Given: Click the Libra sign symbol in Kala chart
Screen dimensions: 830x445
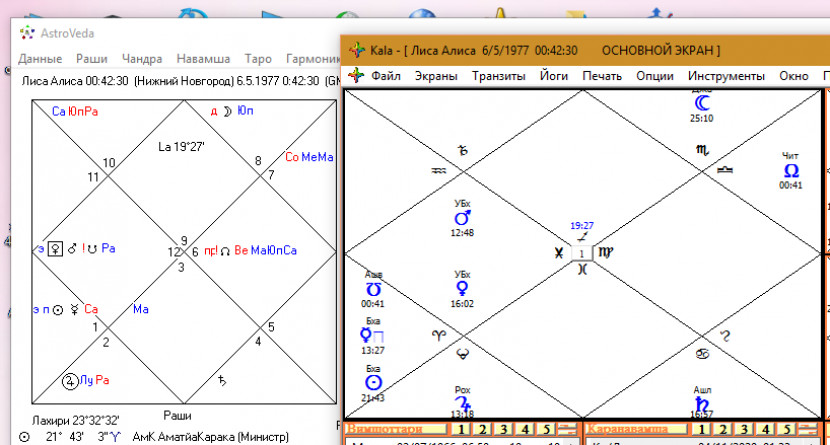Looking at the screenshot, I should (725, 170).
